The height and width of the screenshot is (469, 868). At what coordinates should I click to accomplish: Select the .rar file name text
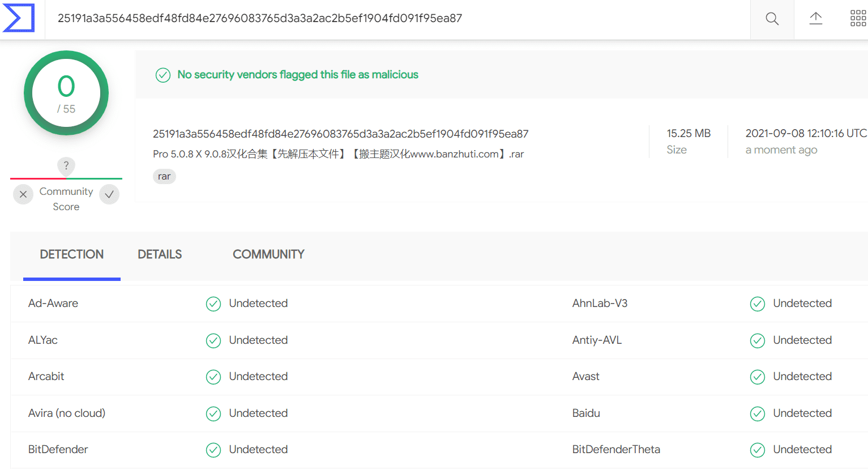[339, 154]
